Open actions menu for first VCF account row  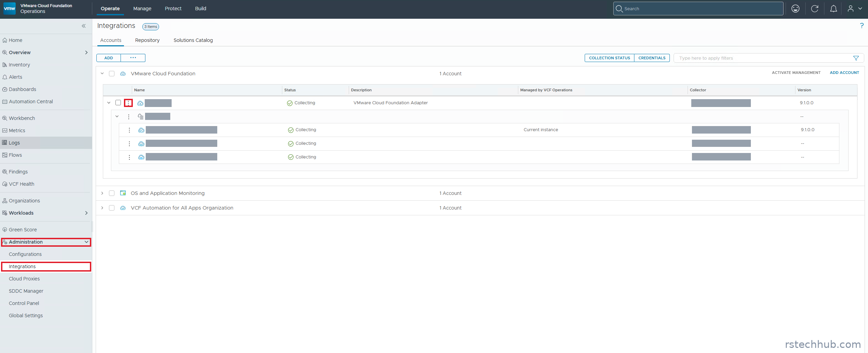click(128, 103)
